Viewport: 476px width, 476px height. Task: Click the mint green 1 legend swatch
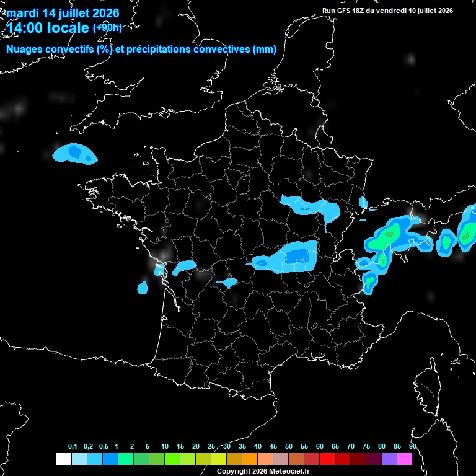[126, 459]
